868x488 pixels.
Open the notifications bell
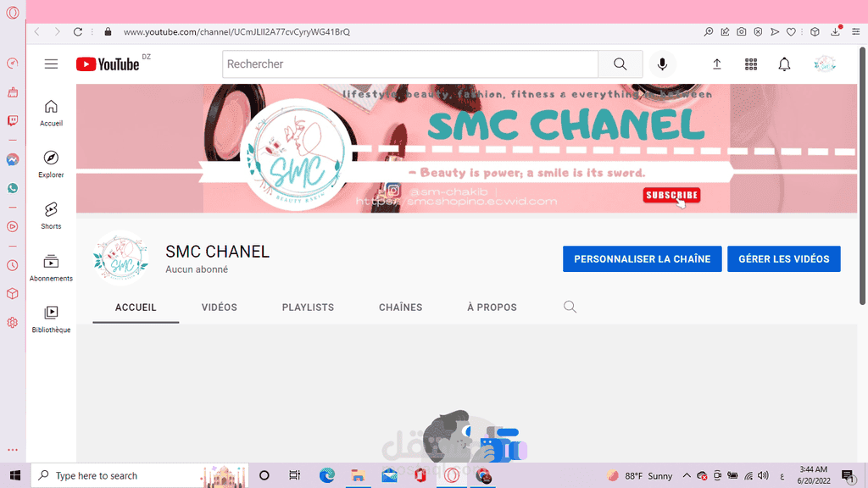point(784,64)
